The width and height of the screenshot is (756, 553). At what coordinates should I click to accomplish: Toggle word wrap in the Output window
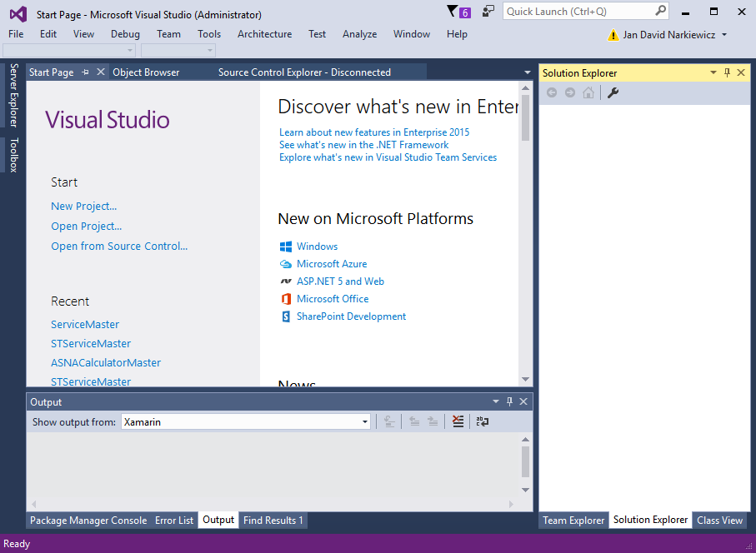[x=482, y=421]
